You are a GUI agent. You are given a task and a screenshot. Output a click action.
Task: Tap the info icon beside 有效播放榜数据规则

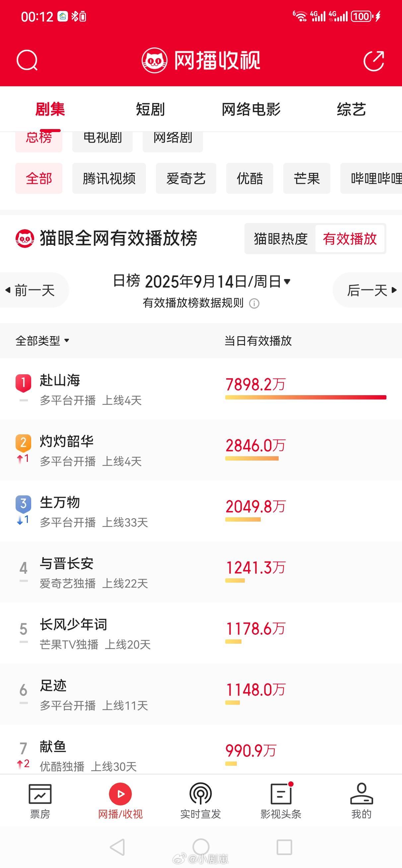(x=254, y=303)
